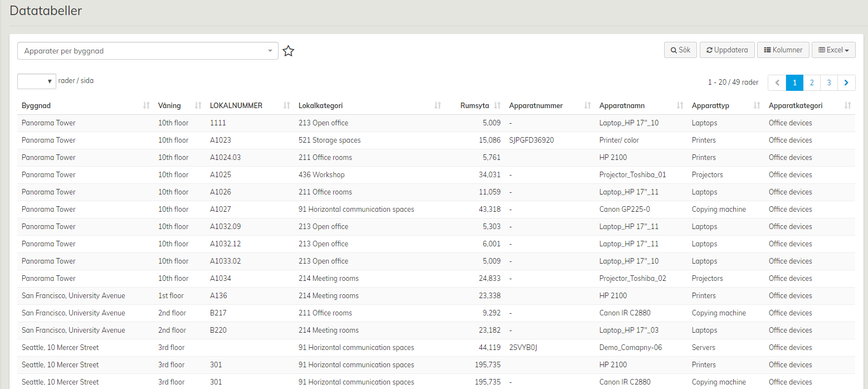The height and width of the screenshot is (389, 868).
Task: Go to page 2
Action: [812, 82]
